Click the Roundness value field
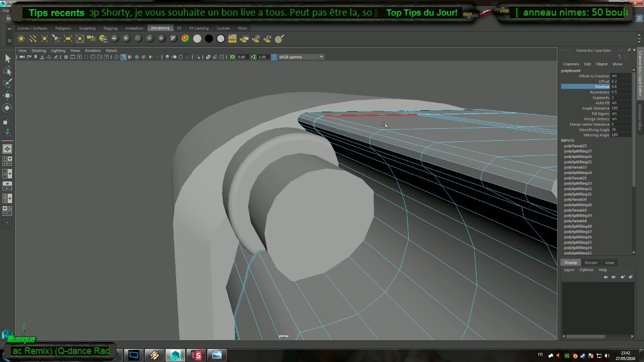 621,92
